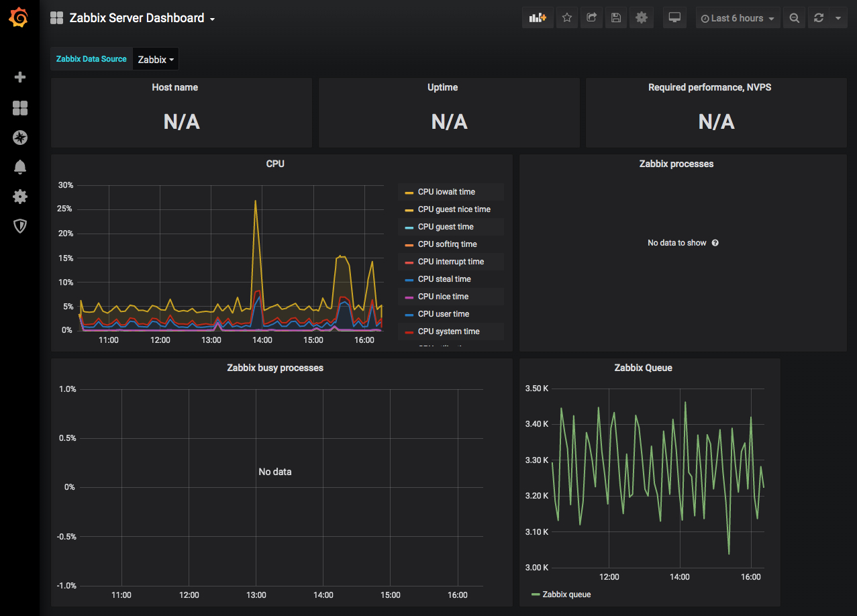
Task: Open Alerting bell icon in sidebar
Action: point(20,167)
